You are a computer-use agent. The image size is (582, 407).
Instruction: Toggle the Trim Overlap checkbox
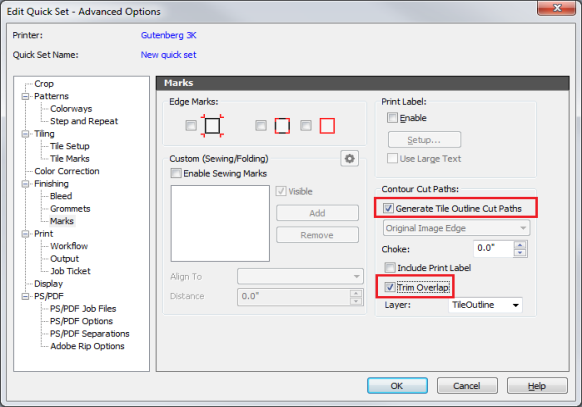tap(389, 287)
